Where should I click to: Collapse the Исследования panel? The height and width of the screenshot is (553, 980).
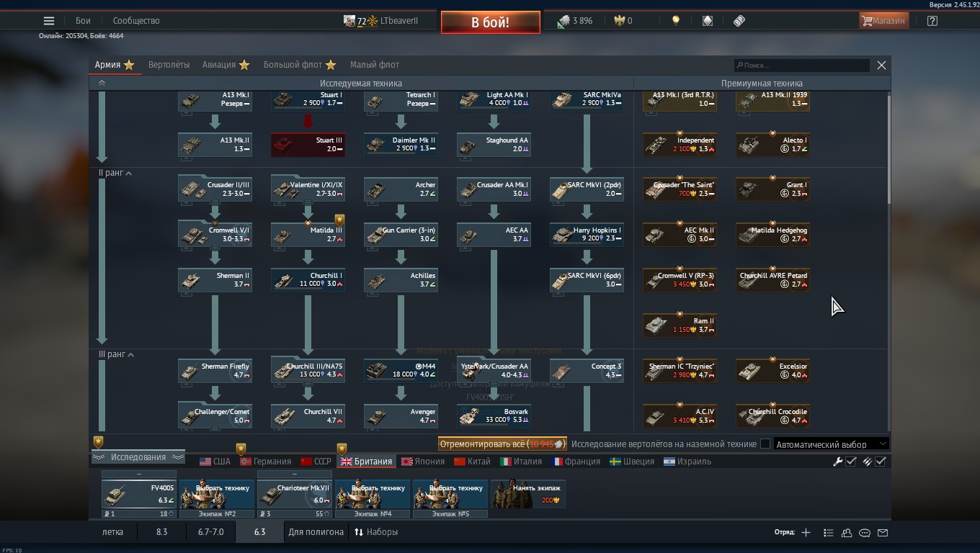(x=138, y=457)
